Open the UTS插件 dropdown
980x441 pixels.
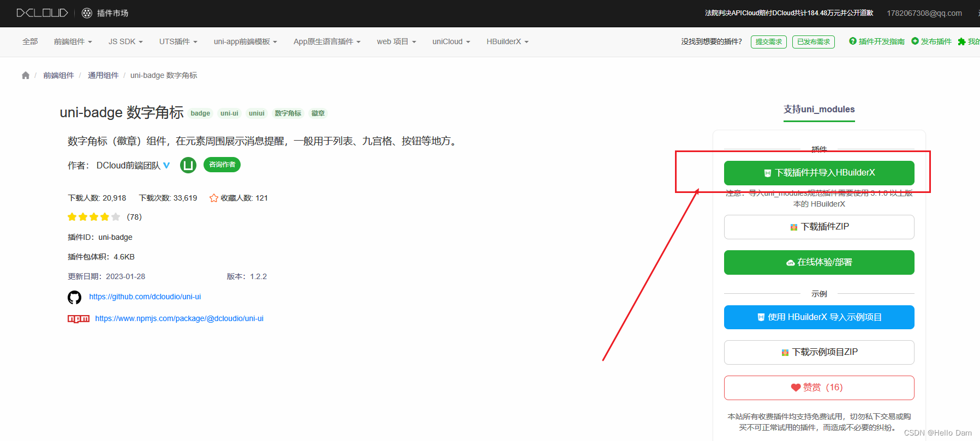click(x=178, y=41)
